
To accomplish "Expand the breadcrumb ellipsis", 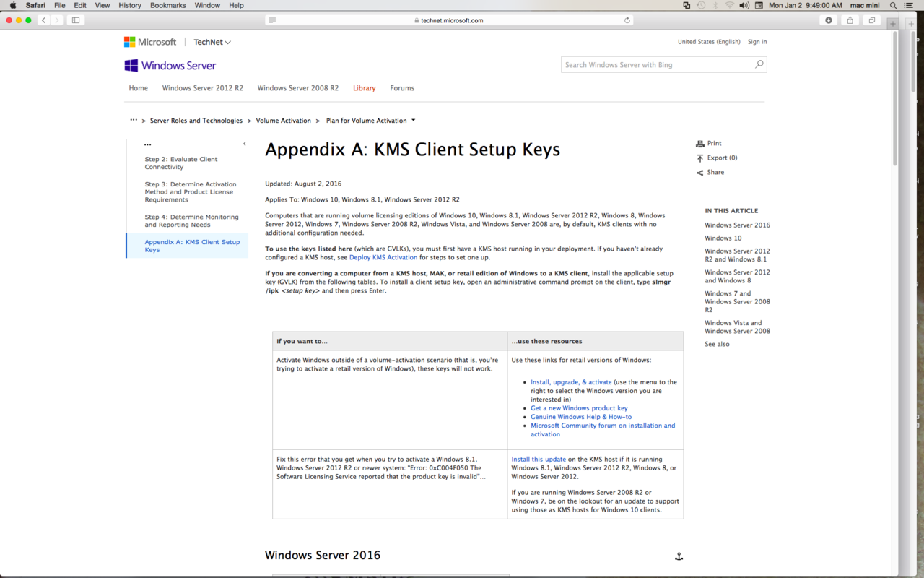I will pos(134,120).
